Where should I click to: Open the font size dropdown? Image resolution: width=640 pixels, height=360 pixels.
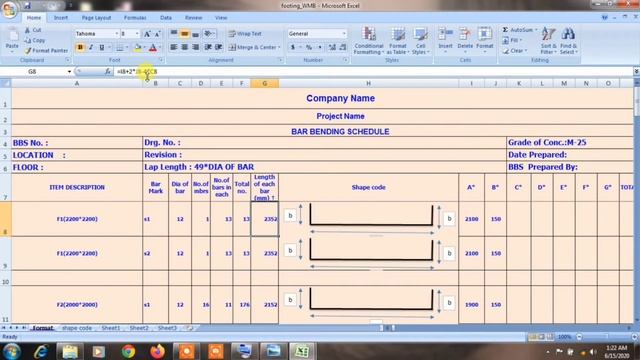click(x=137, y=33)
